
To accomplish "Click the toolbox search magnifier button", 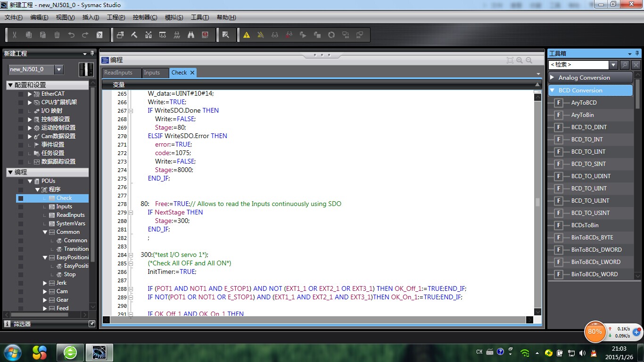I will (625, 65).
